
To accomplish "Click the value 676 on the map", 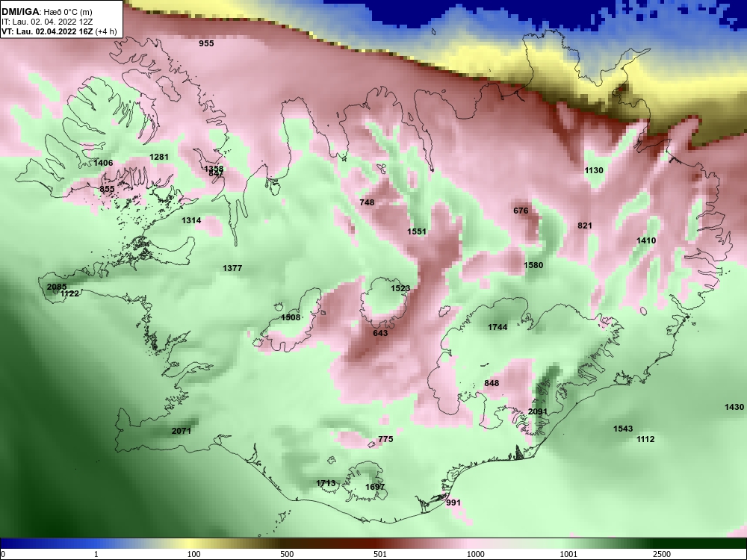I will (521, 211).
